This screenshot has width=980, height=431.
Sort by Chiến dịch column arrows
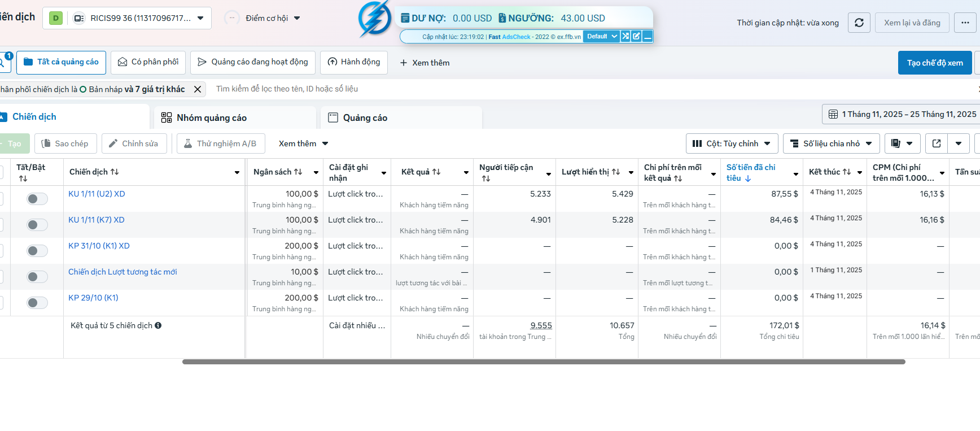(x=115, y=172)
